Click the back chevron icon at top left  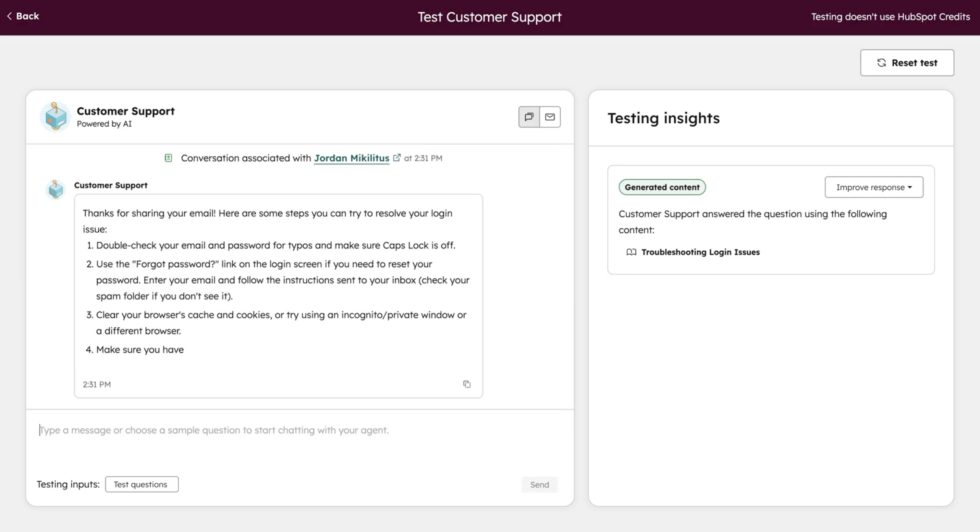(x=10, y=16)
